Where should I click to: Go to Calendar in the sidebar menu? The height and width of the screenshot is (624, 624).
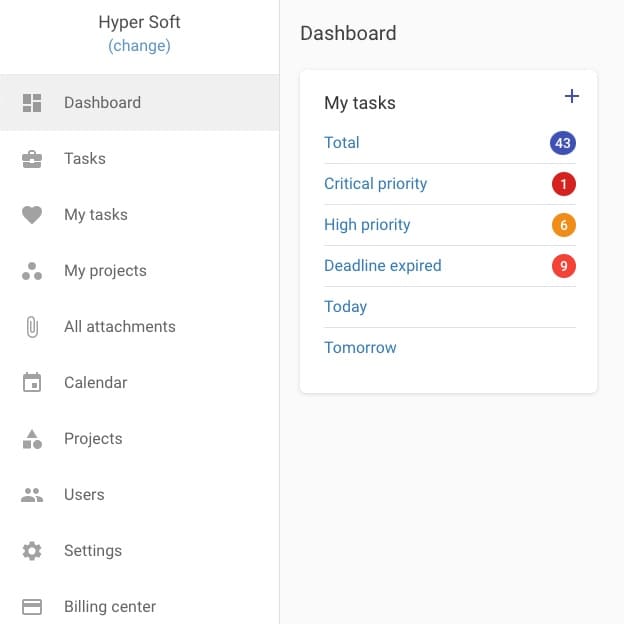pos(95,383)
